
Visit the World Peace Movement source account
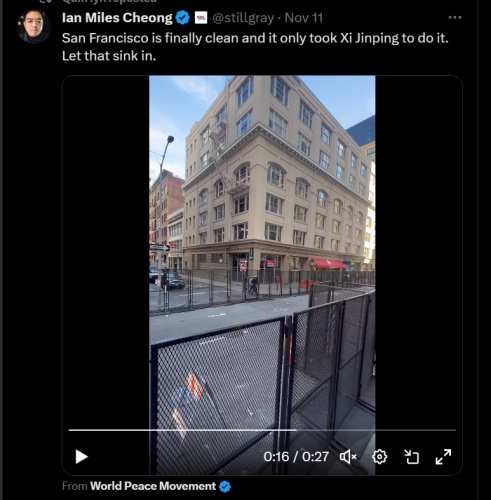click(153, 486)
